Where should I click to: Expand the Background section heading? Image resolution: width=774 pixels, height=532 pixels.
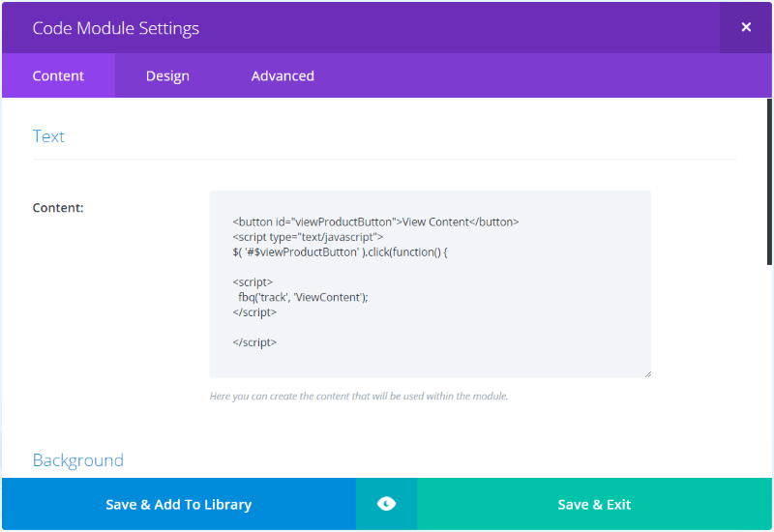(78, 460)
